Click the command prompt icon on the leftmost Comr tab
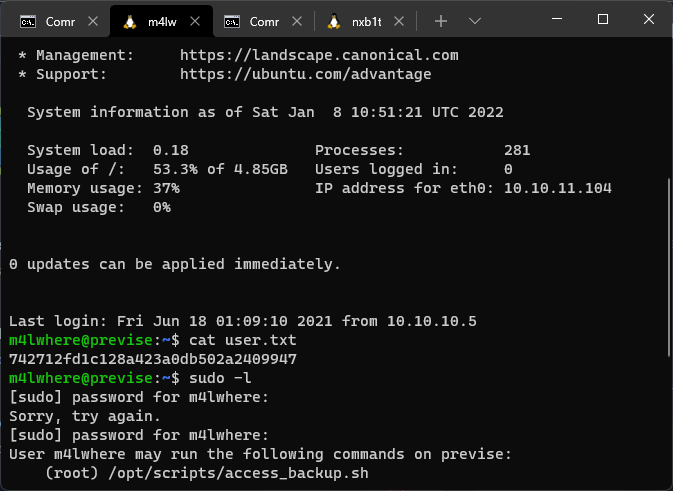The height and width of the screenshot is (491, 673). [29, 20]
